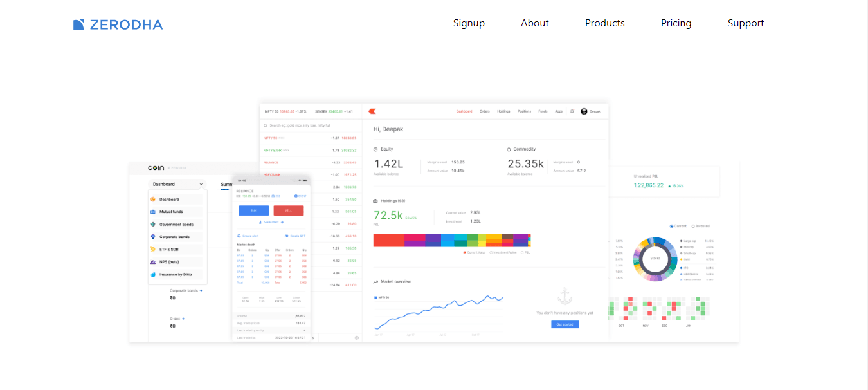The height and width of the screenshot is (390, 868).
Task: Select Mutual funds in Coin sidebar
Action: (171, 211)
